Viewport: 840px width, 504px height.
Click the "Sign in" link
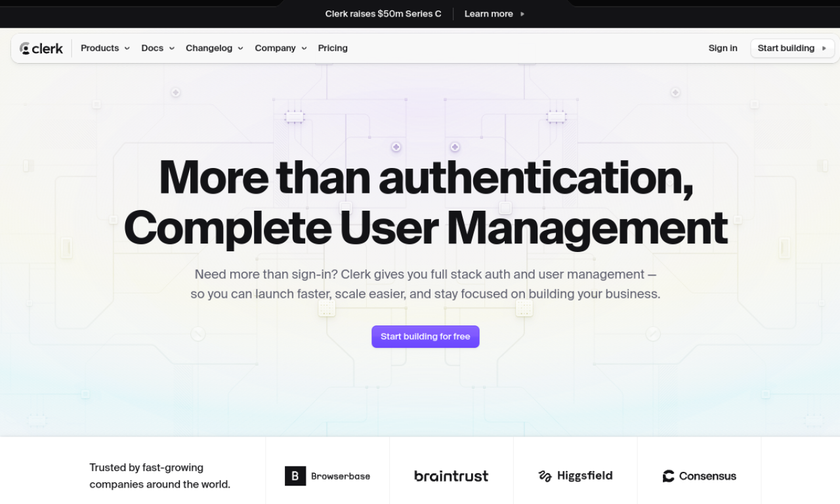pyautogui.click(x=723, y=48)
